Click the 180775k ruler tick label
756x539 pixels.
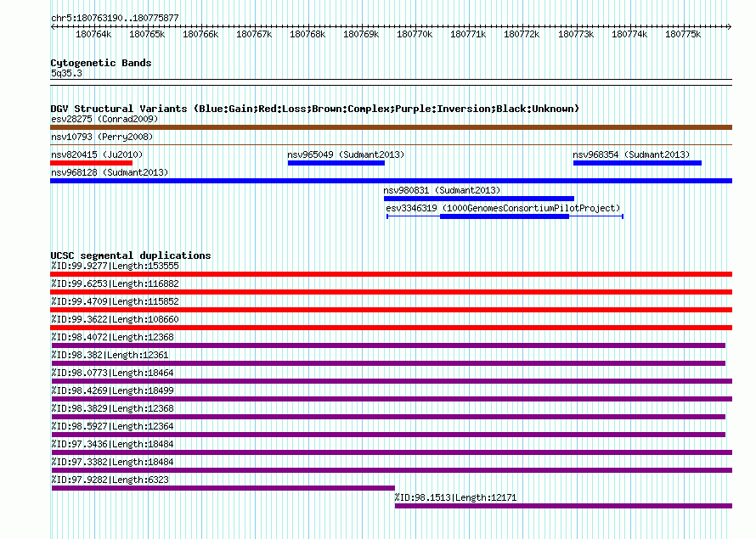[683, 34]
